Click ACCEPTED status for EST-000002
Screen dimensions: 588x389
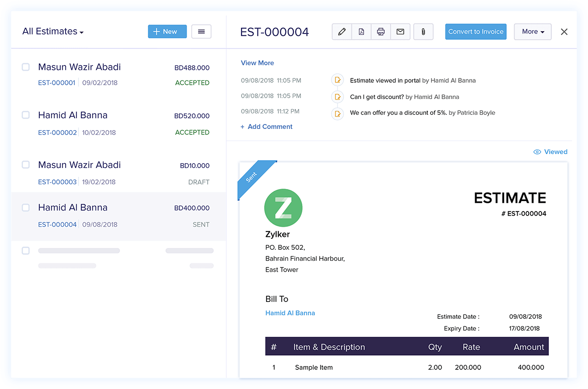coord(192,133)
